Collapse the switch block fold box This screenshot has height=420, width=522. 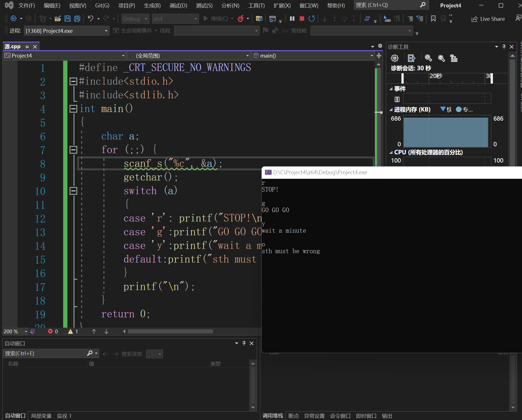point(73,191)
